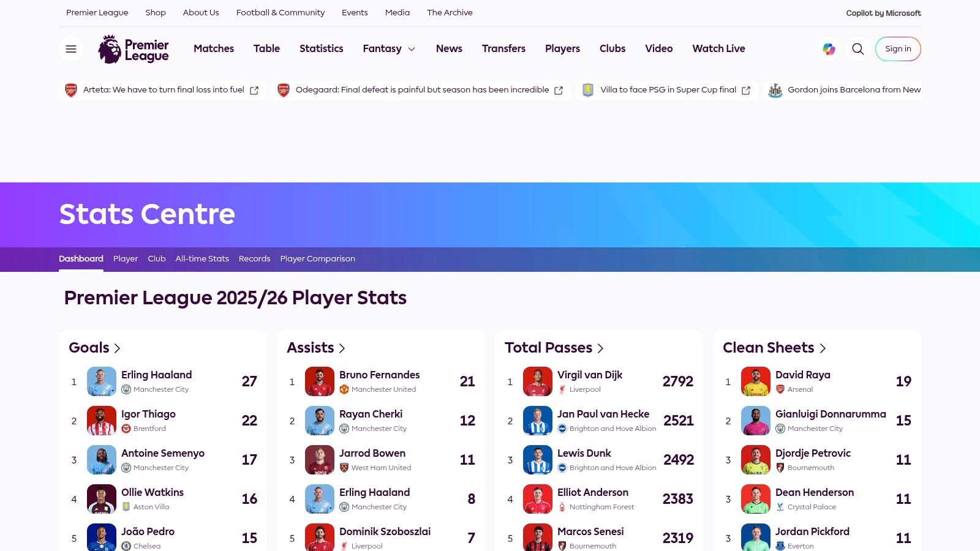
Task: Click Marcos Senesi's pass total 2319
Action: [x=678, y=539]
